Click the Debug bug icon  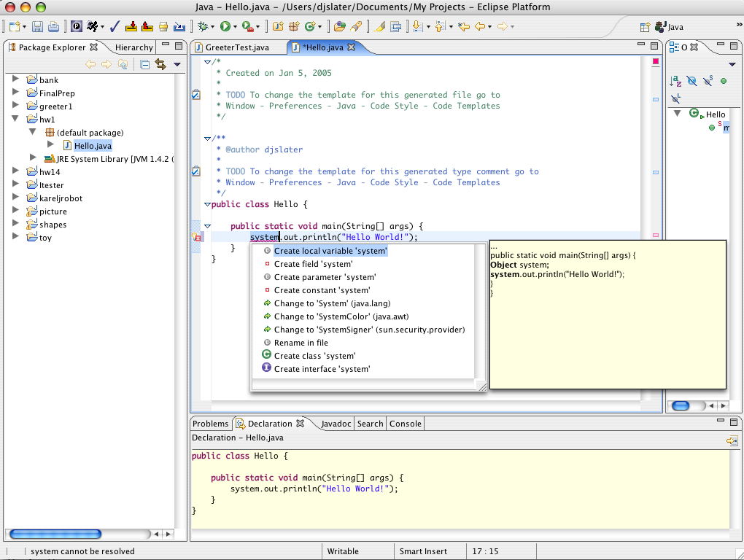tap(203, 26)
